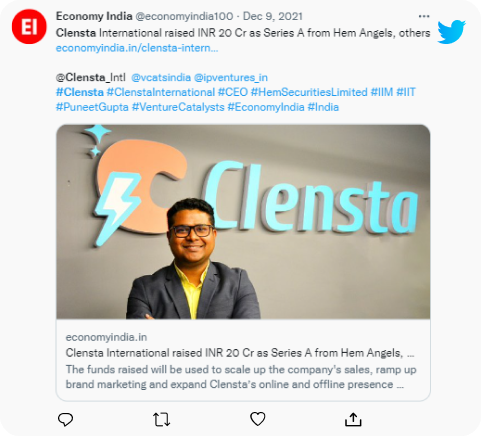The image size is (481, 436).
Task: Click the blue Twitter bird logo
Action: tap(451, 32)
